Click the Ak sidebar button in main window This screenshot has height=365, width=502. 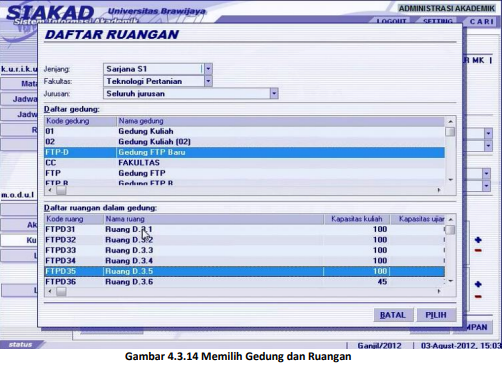[19, 225]
